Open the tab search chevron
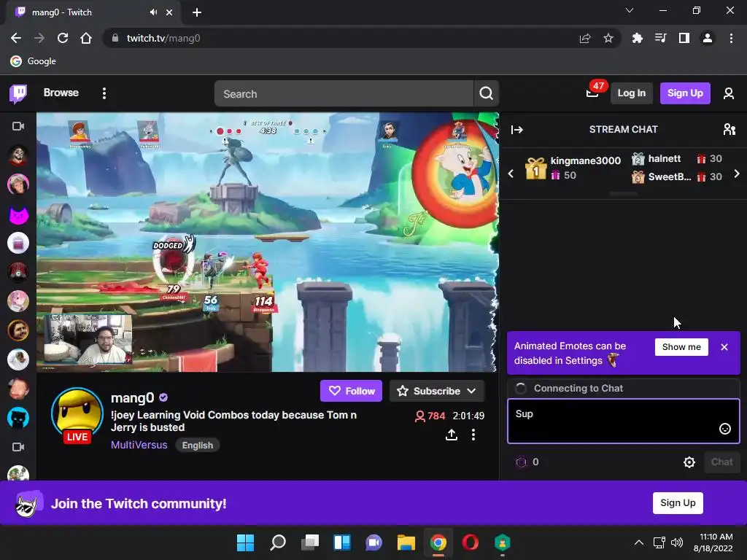This screenshot has width=747, height=560. tap(630, 10)
